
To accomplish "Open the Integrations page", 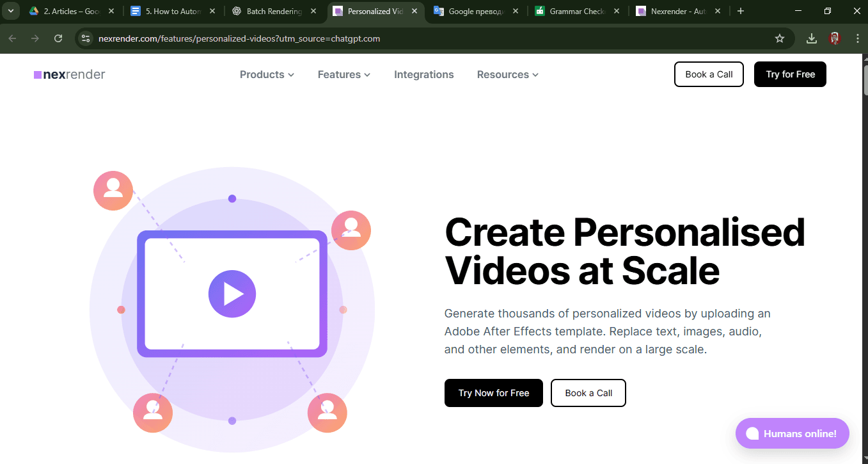I will pos(423,74).
